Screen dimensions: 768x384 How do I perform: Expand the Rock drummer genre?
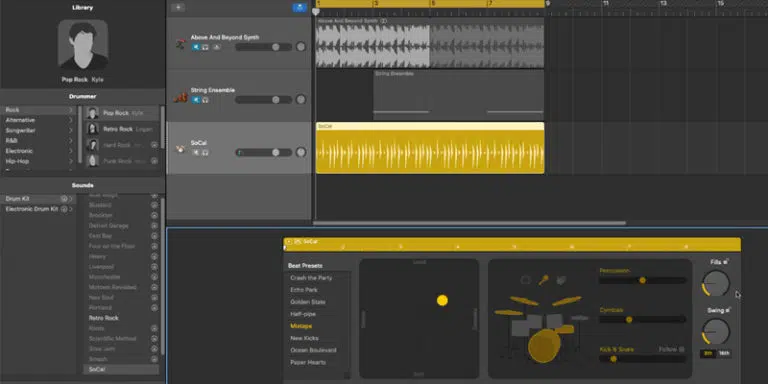[x=71, y=110]
